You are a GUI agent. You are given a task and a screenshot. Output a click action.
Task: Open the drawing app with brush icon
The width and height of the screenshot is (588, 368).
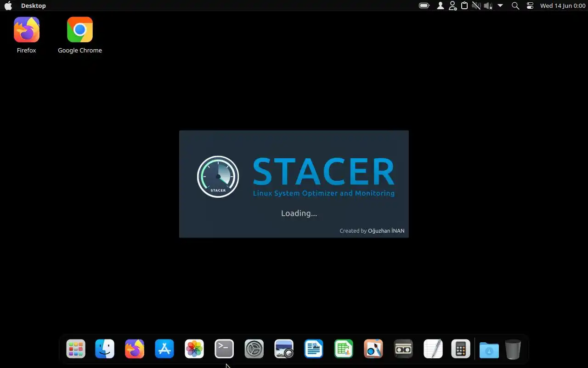373,349
